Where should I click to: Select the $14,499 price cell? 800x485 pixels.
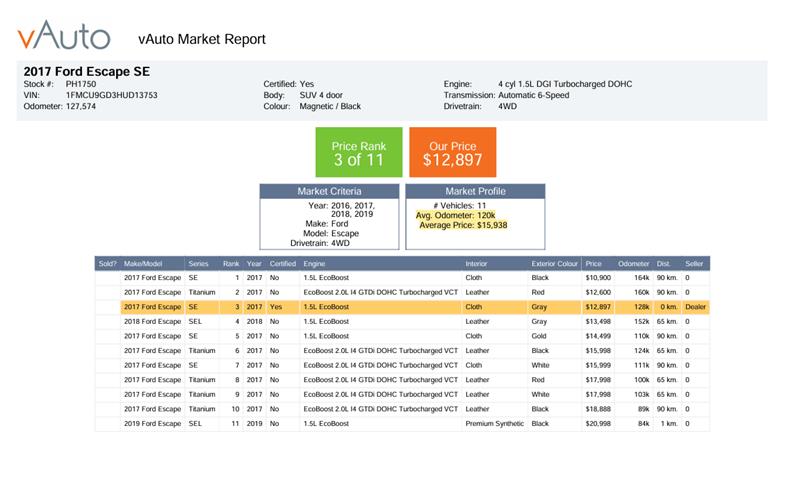point(598,336)
